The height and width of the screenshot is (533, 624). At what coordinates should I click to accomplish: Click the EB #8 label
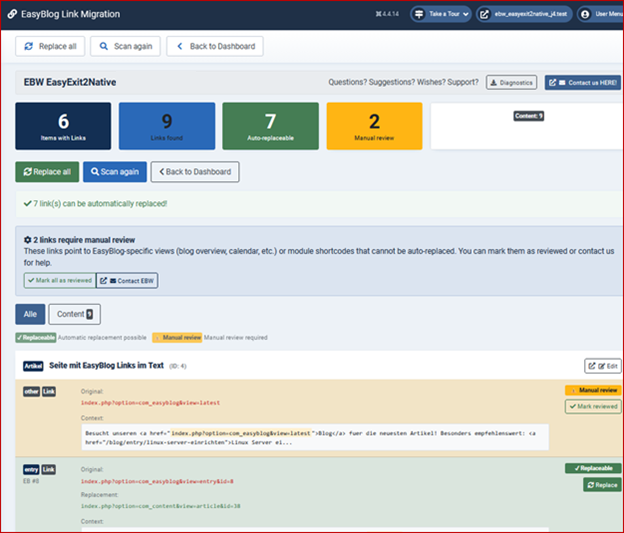point(31,481)
